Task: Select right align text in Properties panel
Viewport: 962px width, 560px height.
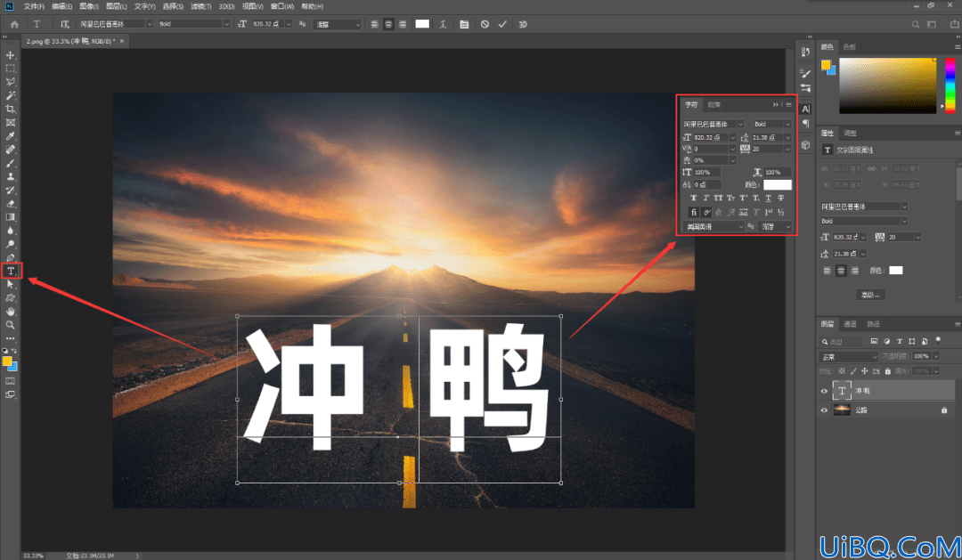Action: tap(854, 271)
